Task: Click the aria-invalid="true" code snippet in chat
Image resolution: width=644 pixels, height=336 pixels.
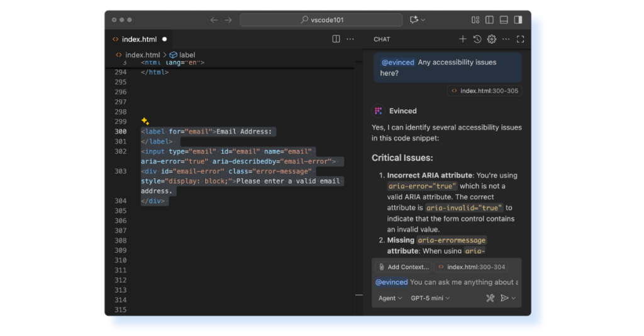Action: tap(464, 208)
